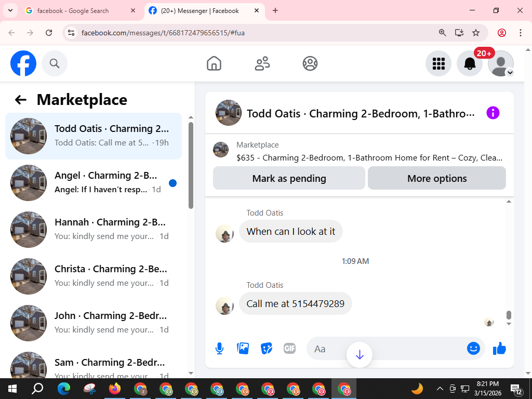Open Windows Start menu
The image size is (532, 399).
12,389
